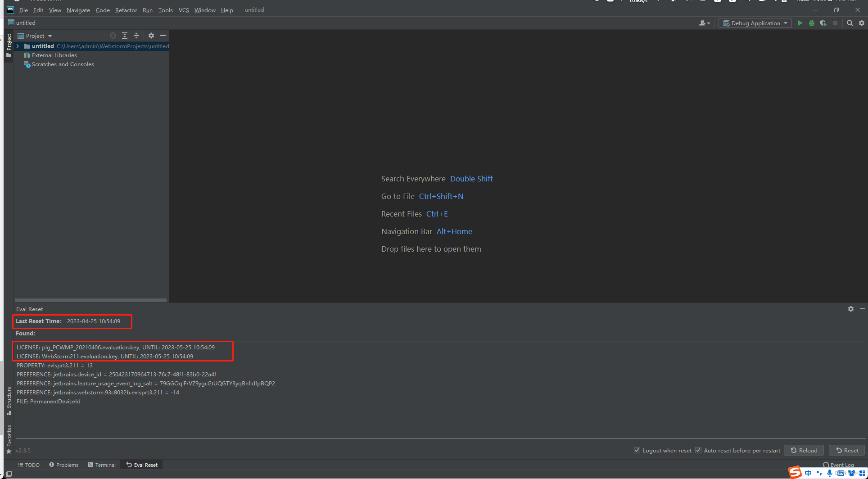The image size is (868, 479).
Task: Open Project panel options gear
Action: click(x=151, y=36)
